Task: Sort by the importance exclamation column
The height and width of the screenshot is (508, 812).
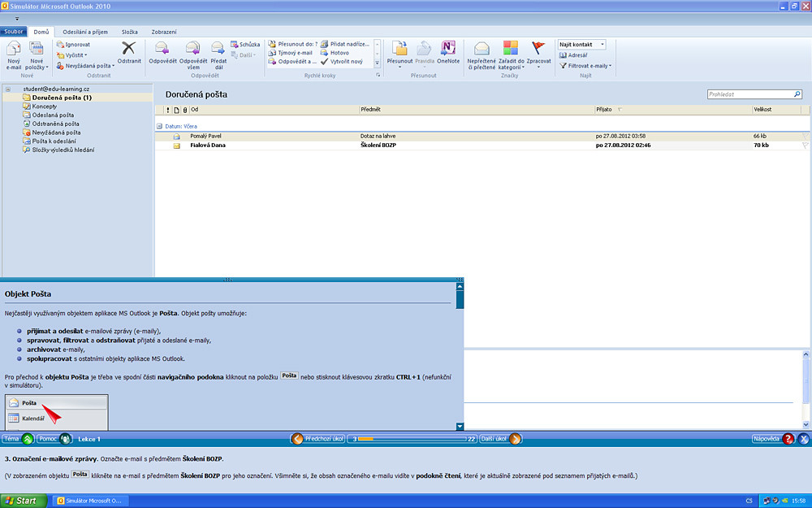Action: tap(168, 110)
